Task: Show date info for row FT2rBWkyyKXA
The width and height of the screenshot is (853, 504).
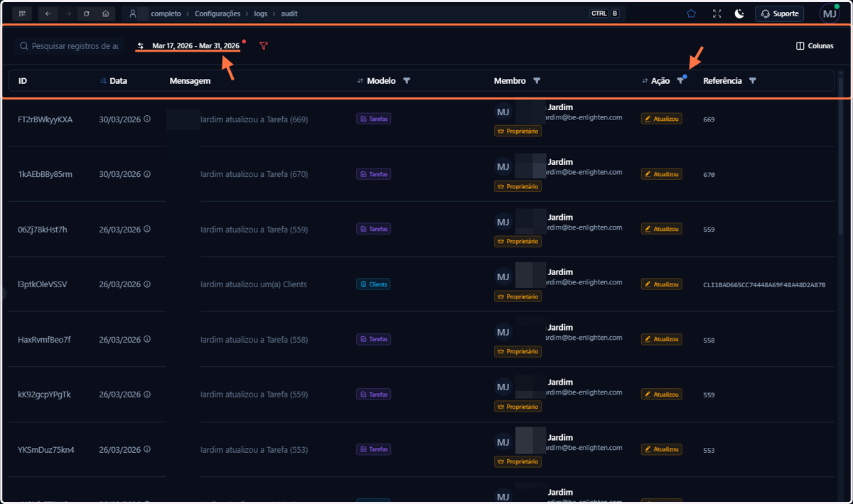Action: click(147, 119)
